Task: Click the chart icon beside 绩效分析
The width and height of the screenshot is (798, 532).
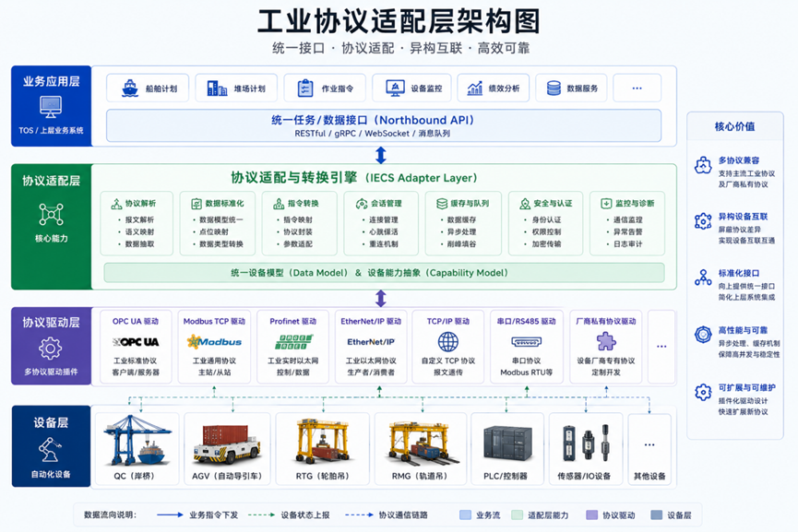Action: coord(475,89)
